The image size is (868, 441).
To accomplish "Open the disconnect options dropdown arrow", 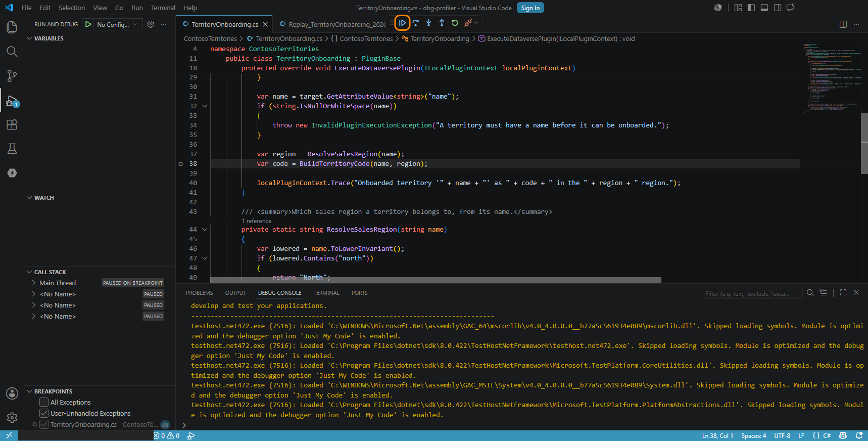I will coord(476,23).
